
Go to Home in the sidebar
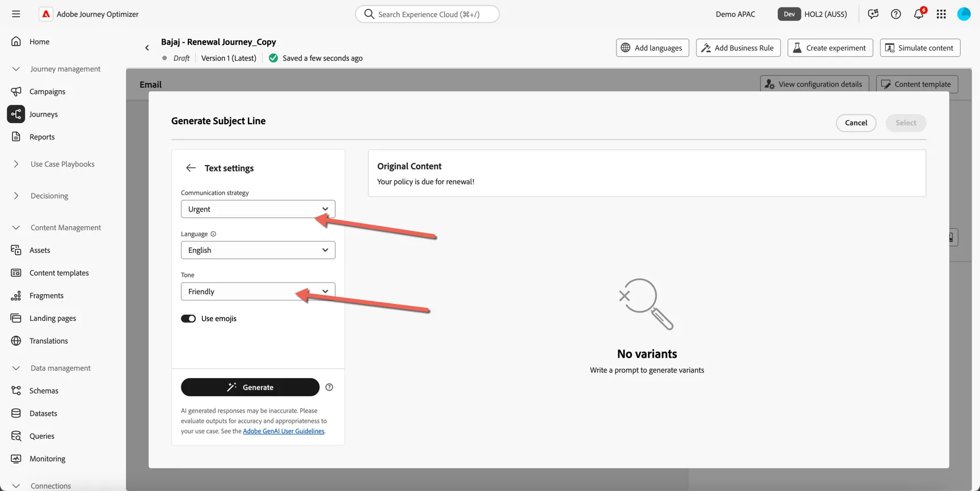click(39, 41)
